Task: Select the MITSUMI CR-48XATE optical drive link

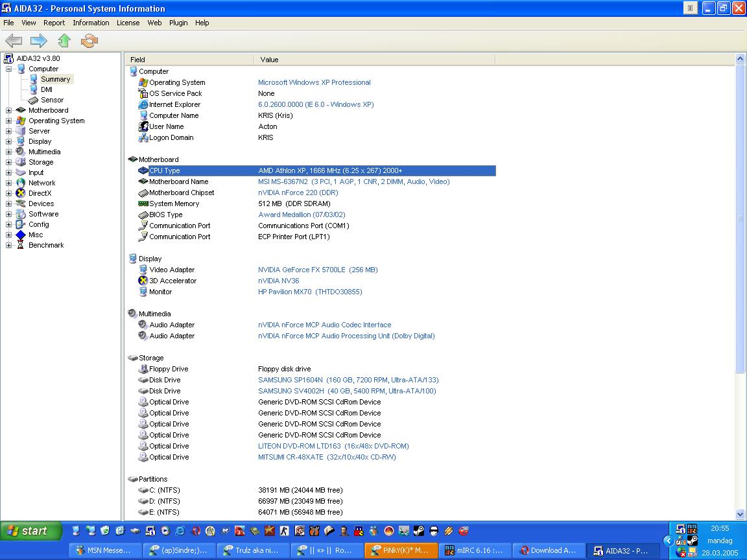Action: coord(327,457)
